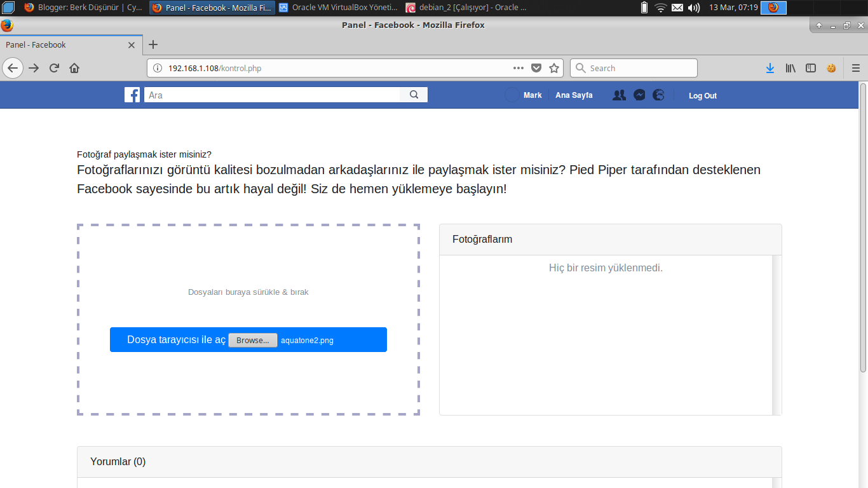
Task: Open a new tab with plus button
Action: tap(153, 44)
